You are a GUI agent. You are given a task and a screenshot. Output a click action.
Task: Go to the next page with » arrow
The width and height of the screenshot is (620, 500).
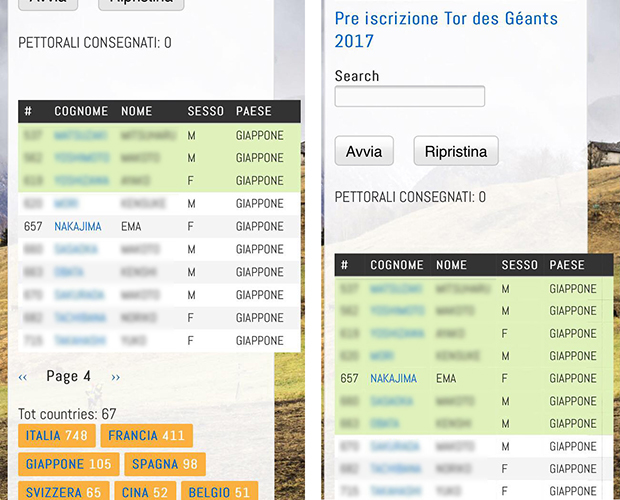[x=116, y=377]
